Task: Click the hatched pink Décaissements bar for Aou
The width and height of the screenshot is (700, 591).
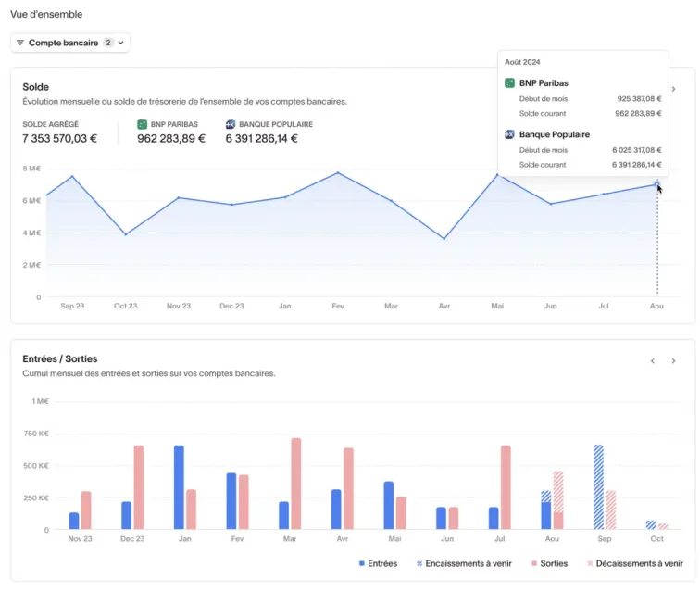Action: coord(558,491)
